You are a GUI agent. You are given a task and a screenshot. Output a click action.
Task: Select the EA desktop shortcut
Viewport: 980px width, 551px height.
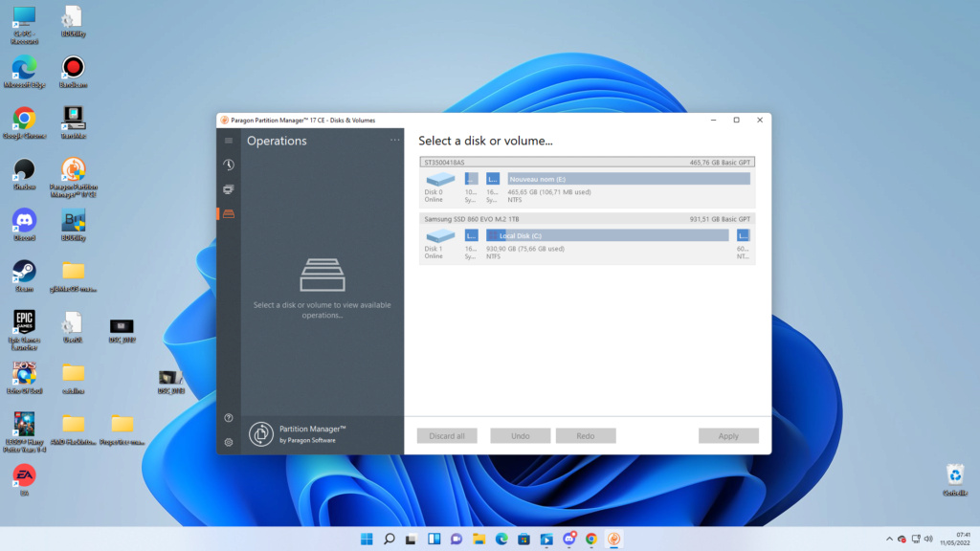(24, 480)
